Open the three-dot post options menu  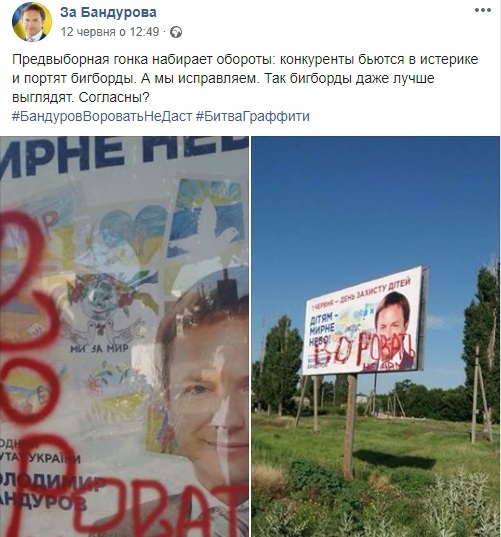coord(483,10)
